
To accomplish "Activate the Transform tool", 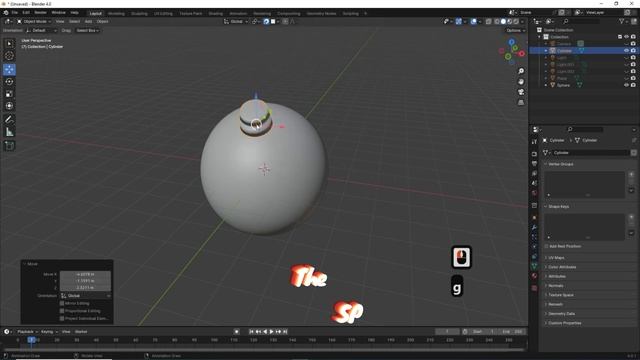I will pyautogui.click(x=9, y=106).
